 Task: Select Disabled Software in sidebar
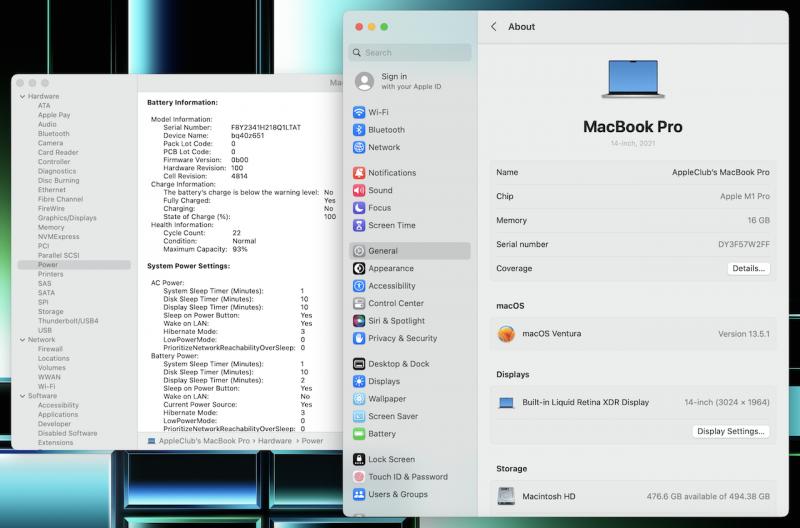(x=67, y=433)
